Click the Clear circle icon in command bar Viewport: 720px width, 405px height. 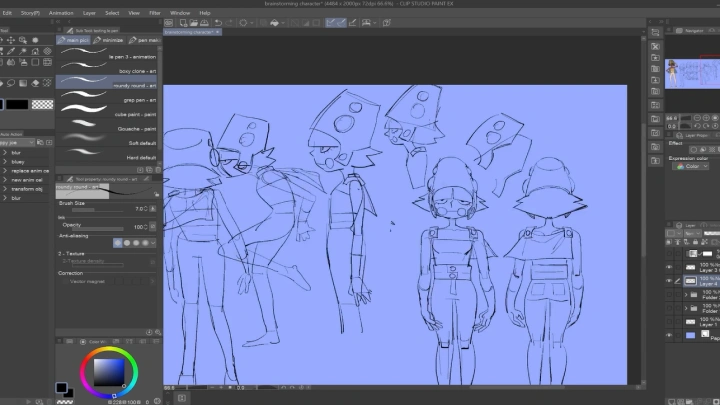click(x=243, y=22)
